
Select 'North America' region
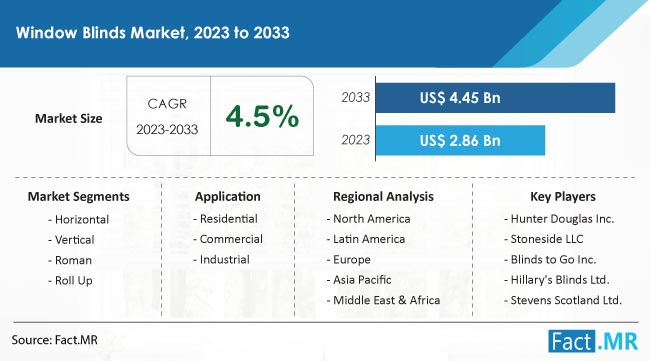[x=371, y=219]
